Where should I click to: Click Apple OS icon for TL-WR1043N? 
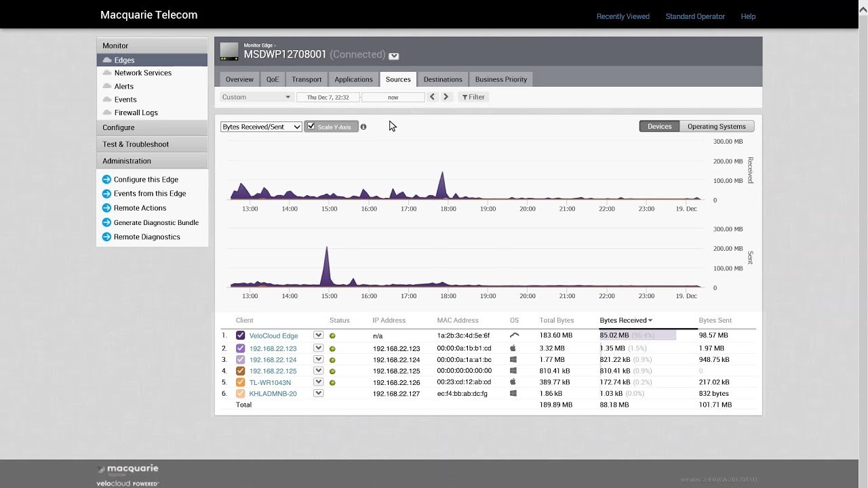pos(513,382)
